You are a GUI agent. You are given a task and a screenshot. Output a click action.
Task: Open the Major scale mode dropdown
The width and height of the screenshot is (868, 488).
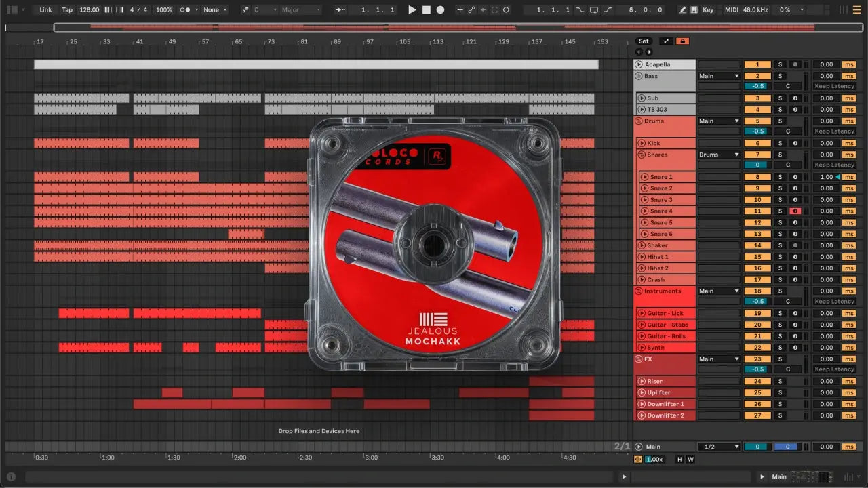(x=301, y=10)
